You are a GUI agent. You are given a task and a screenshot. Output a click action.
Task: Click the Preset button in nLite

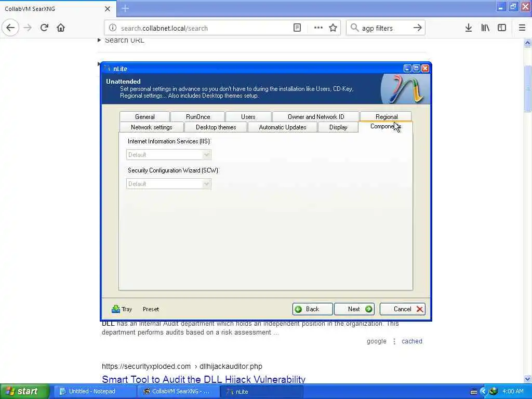pyautogui.click(x=151, y=309)
